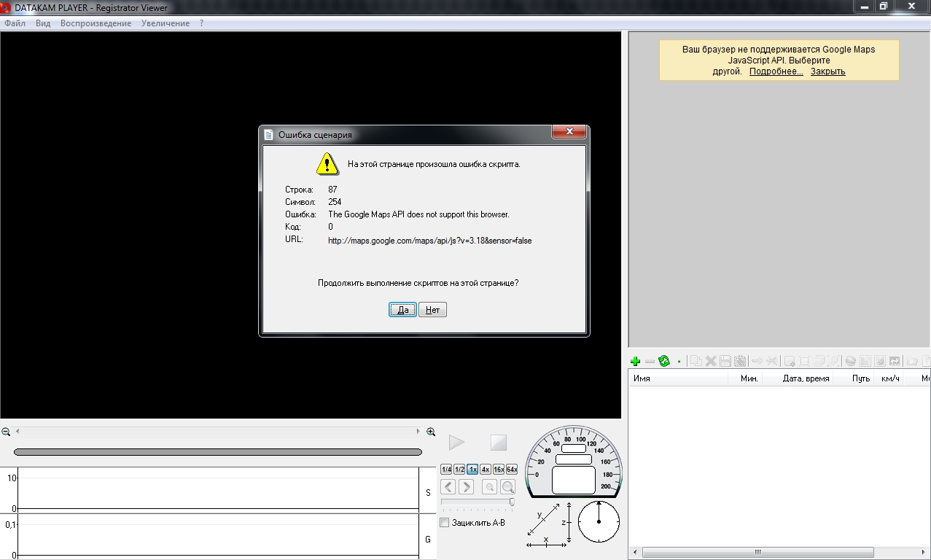Click the Подробнее link in the map notice
Screen dimensions: 931x560
click(x=776, y=71)
